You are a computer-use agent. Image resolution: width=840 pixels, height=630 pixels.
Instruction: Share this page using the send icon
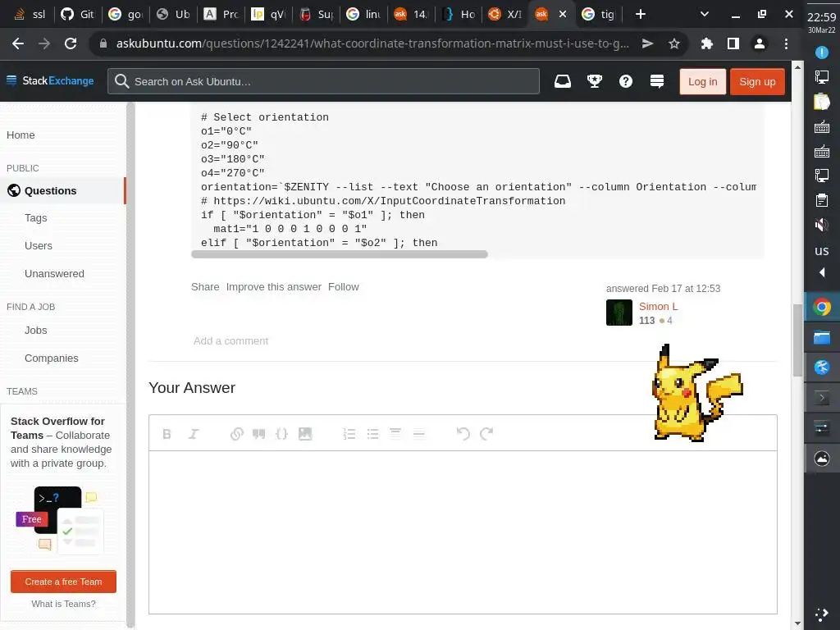coord(648,43)
